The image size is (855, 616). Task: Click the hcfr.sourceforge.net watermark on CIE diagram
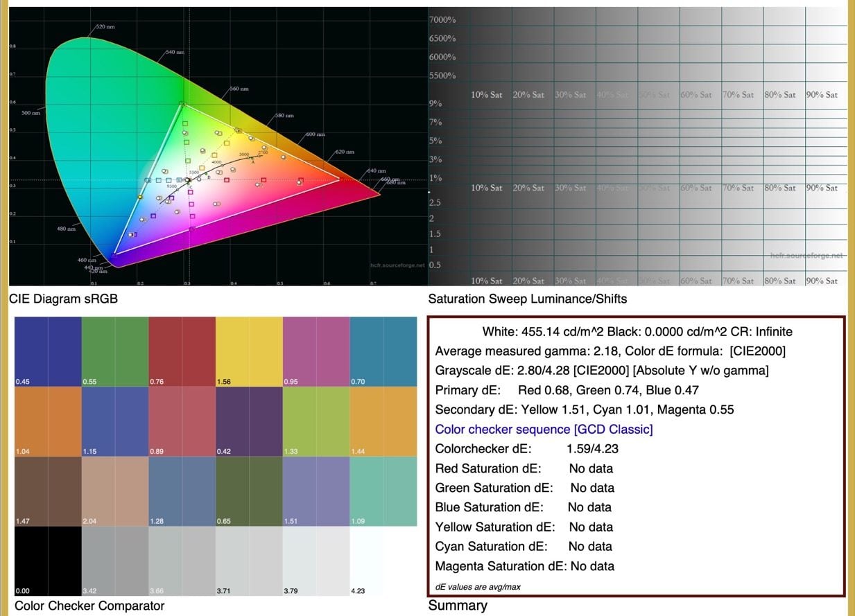coord(397,265)
